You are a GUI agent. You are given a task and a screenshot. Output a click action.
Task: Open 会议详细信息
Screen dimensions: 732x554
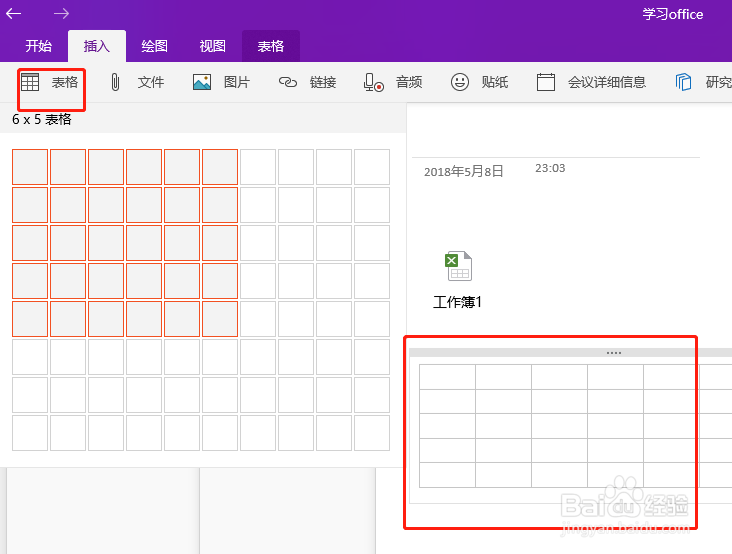pyautogui.click(x=607, y=83)
